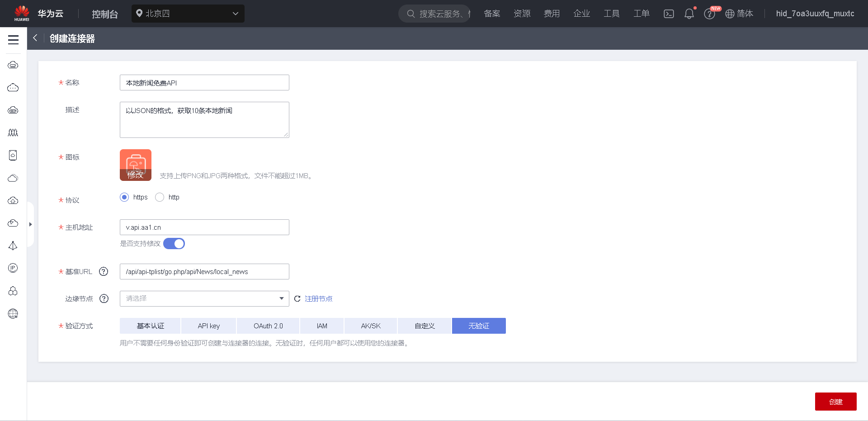Select OAuth 2.0 authentication tab
This screenshot has height=421, width=868.
(x=268, y=326)
